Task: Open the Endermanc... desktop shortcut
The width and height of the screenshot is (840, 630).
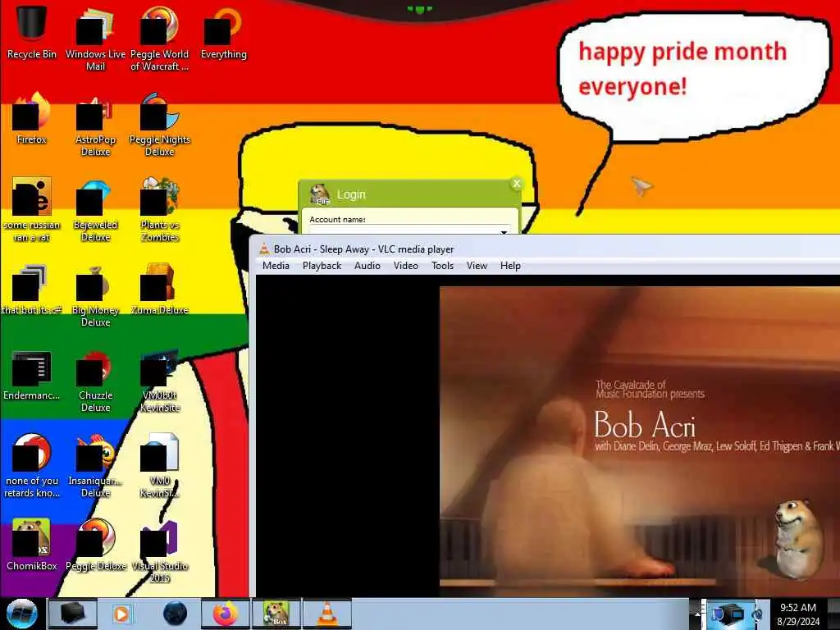Action: 31,375
